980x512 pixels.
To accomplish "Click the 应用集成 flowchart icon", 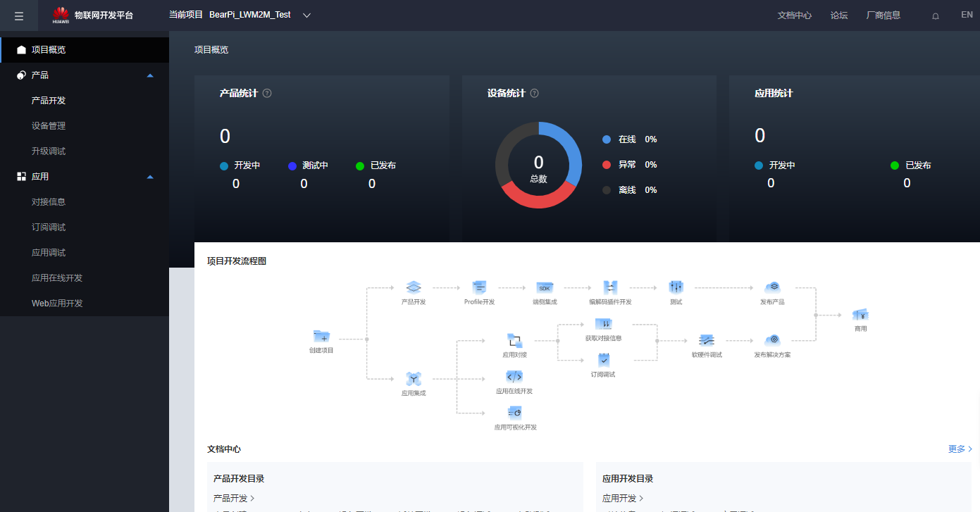I will point(414,379).
